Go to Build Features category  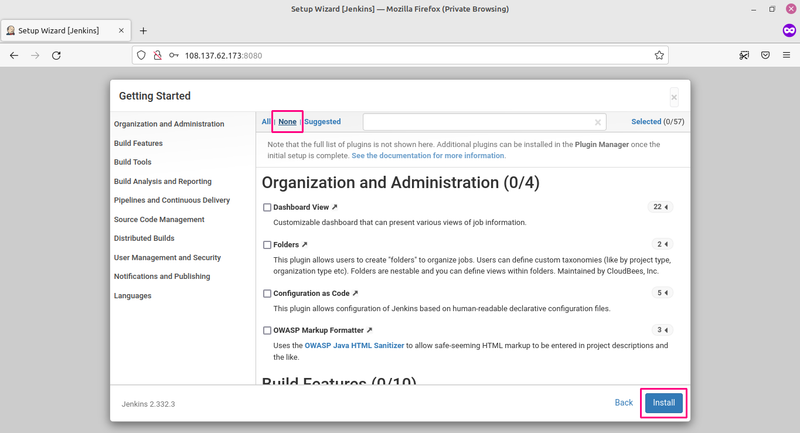[138, 143]
